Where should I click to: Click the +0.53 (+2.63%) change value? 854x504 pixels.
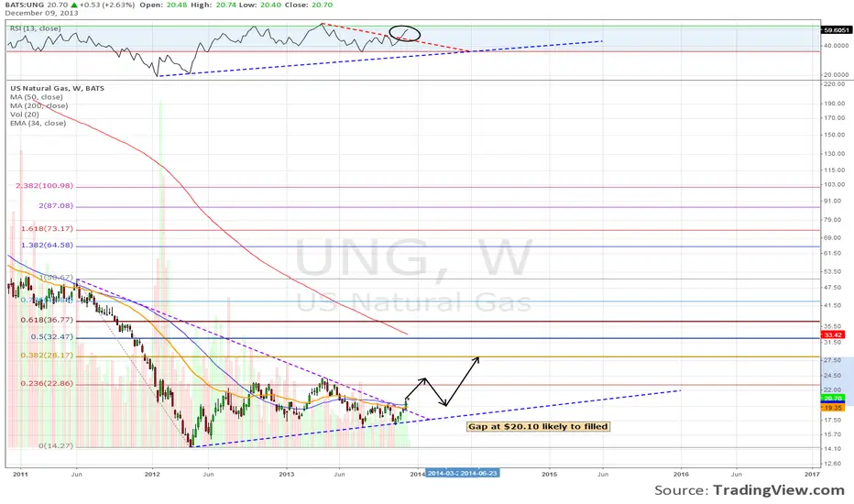(x=106, y=5)
